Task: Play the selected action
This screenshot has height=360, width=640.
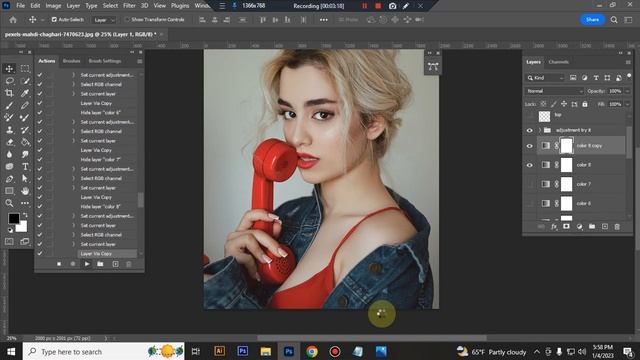Action: tap(87, 264)
